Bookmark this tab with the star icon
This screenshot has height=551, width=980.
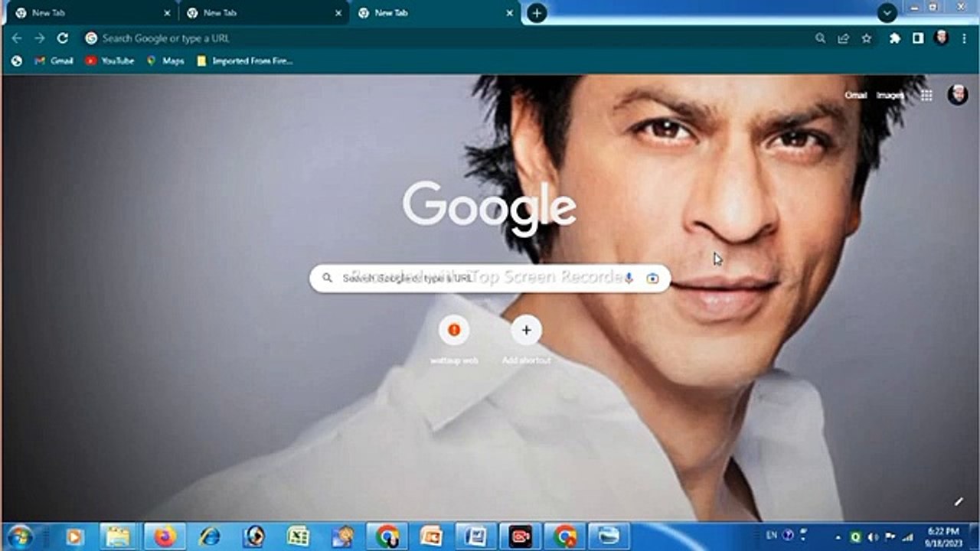(867, 38)
